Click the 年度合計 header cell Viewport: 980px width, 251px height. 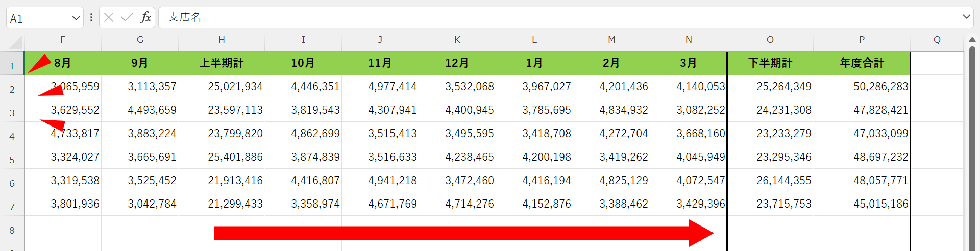point(862,63)
